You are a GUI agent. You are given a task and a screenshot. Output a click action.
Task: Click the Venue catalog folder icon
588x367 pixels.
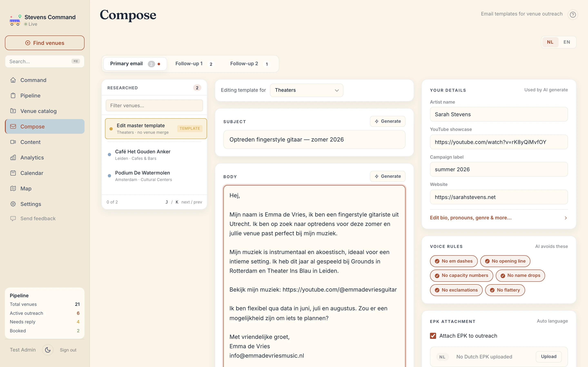click(13, 111)
